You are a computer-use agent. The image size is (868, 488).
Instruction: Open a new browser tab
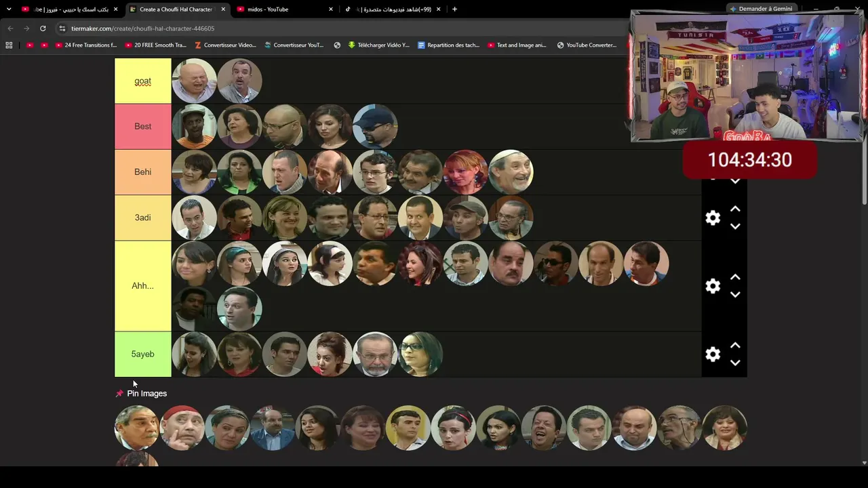454,9
